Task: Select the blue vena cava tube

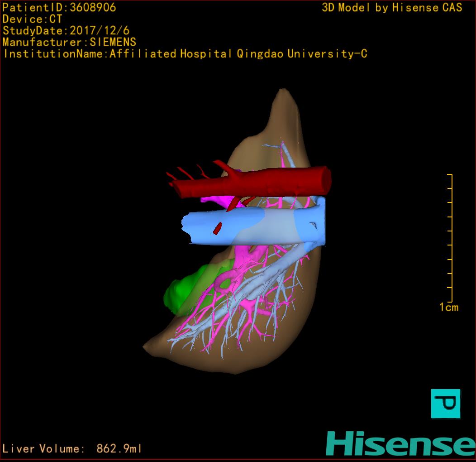Action: [253, 227]
